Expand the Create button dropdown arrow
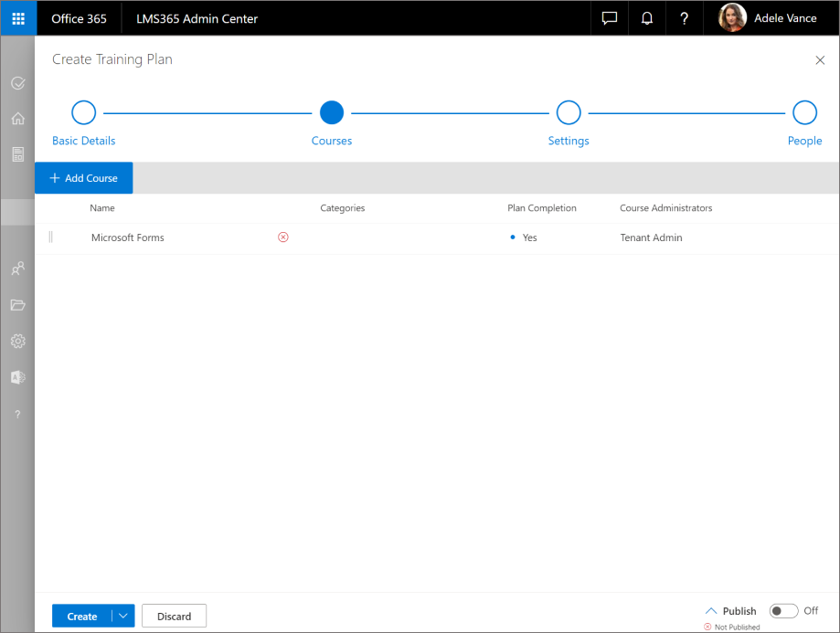840x633 pixels. point(123,616)
